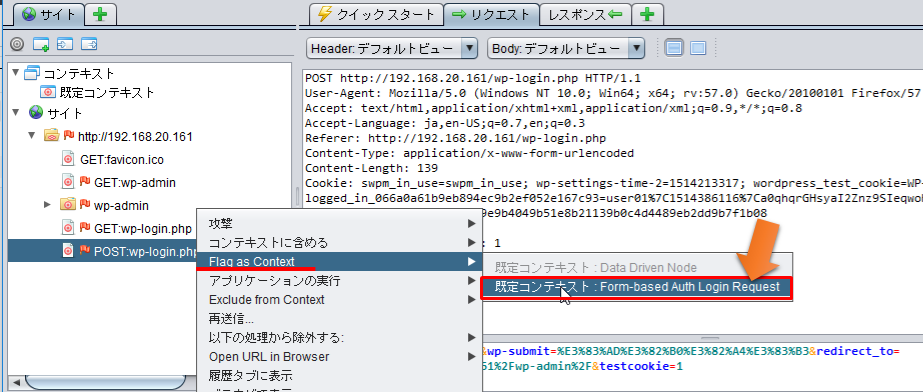
Task: Choose Form-based Auth Login Request entry
Action: pos(637,287)
